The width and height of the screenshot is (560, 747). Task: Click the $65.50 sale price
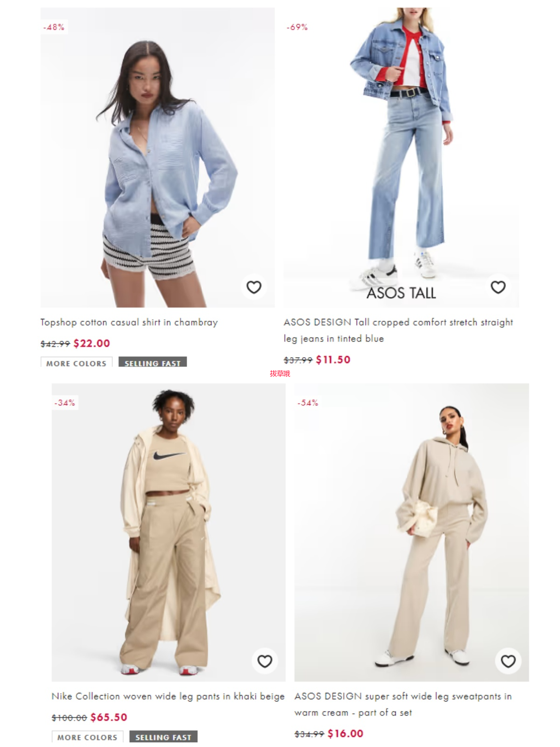click(109, 718)
